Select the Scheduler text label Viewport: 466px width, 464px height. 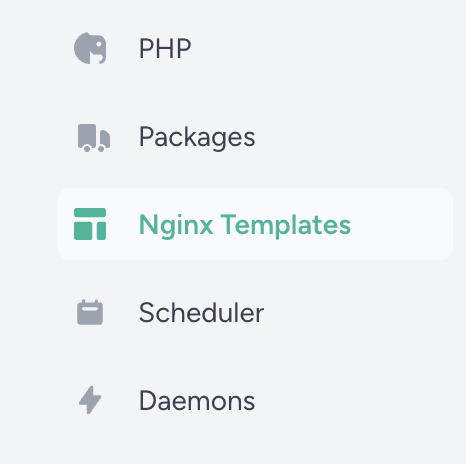[201, 312]
